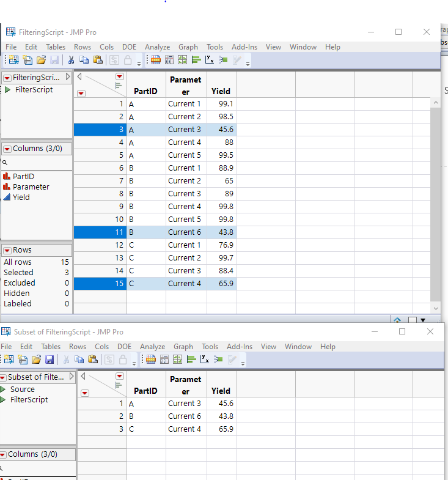Click orange-striped table icon in FilteringScript window toolbar
This screenshot has height=480, width=448.
156,60
